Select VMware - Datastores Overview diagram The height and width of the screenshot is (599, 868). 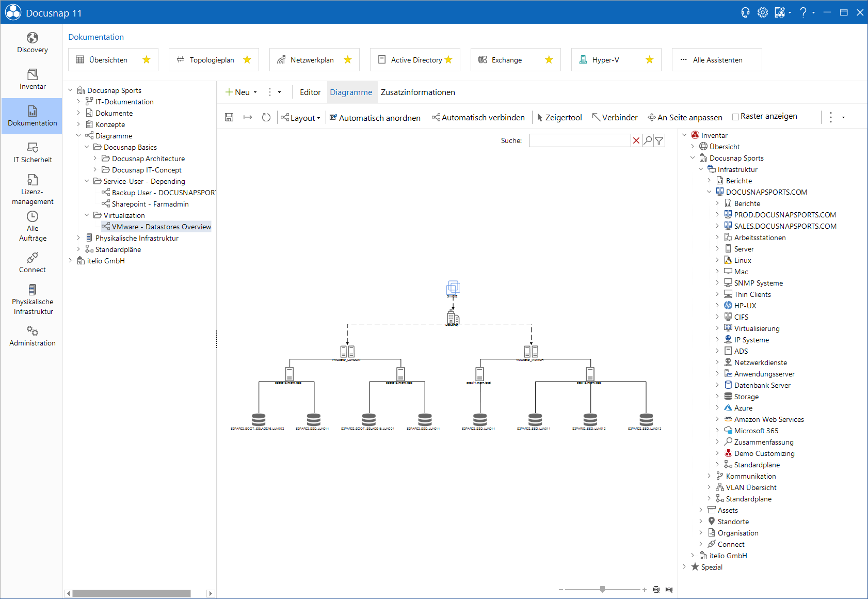click(x=156, y=227)
